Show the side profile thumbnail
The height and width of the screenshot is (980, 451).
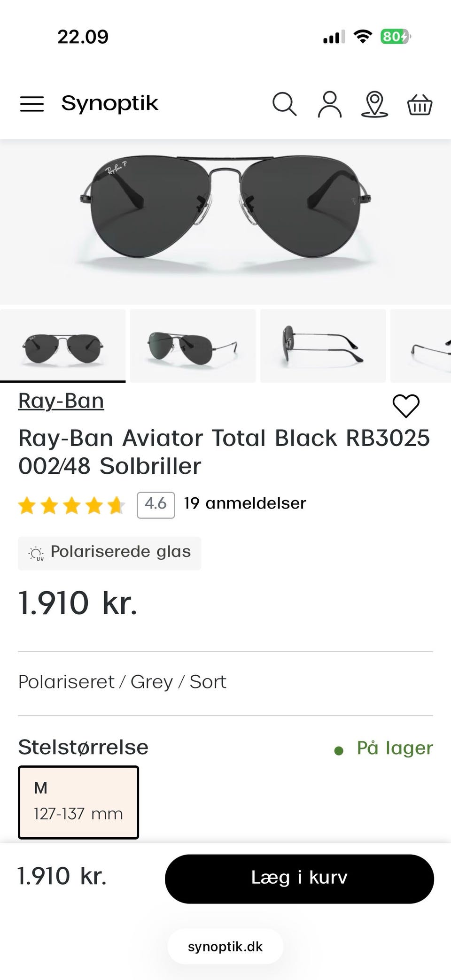[323, 347]
